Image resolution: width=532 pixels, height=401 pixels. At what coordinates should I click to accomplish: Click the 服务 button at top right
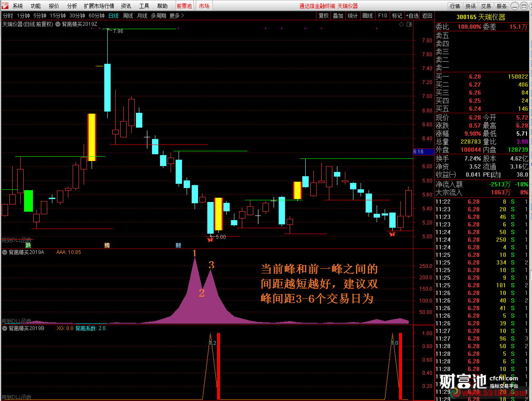point(502,6)
